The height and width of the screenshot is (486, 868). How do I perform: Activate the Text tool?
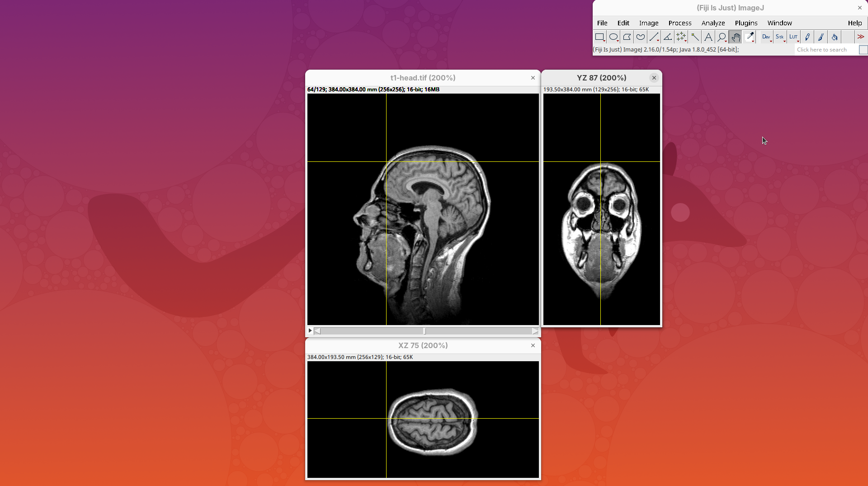click(x=708, y=37)
